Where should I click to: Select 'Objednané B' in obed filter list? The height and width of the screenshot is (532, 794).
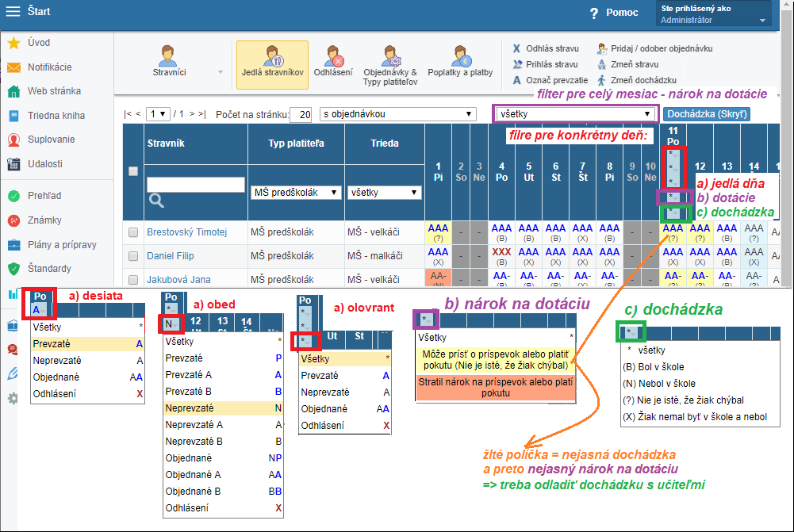coord(224,492)
